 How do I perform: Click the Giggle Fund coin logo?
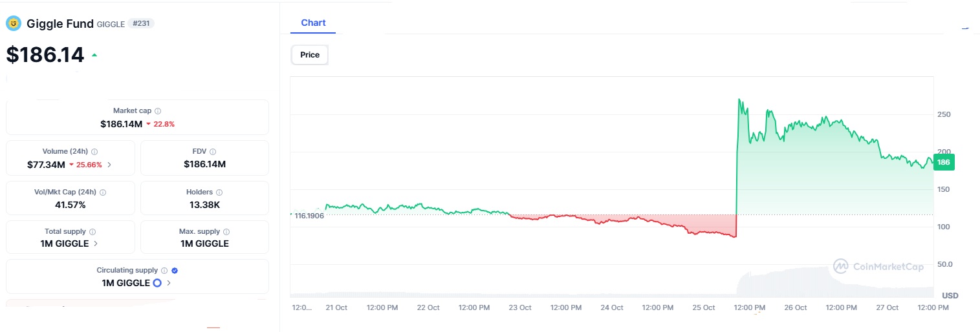coord(14,24)
